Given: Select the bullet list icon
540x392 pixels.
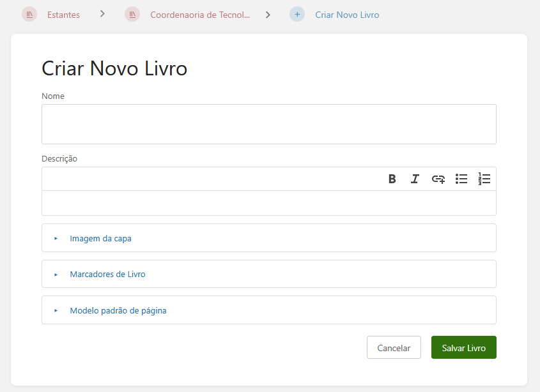Looking at the screenshot, I should pos(461,179).
